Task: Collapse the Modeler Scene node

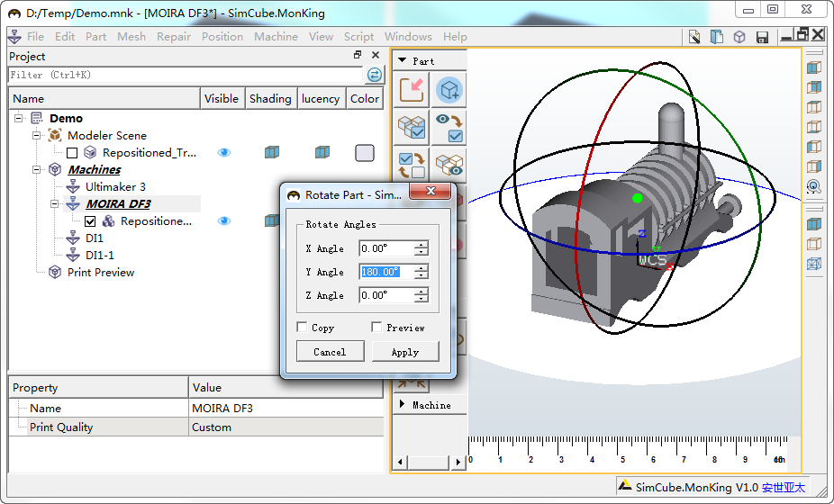Action: (36, 135)
